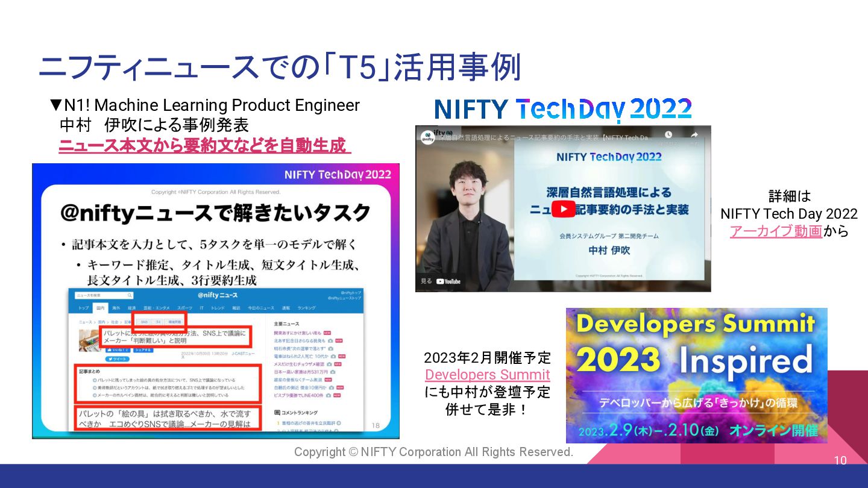Viewport: 868px width, 488px height.
Task: Click the 'SNS' keyword tag
Action: point(144,322)
